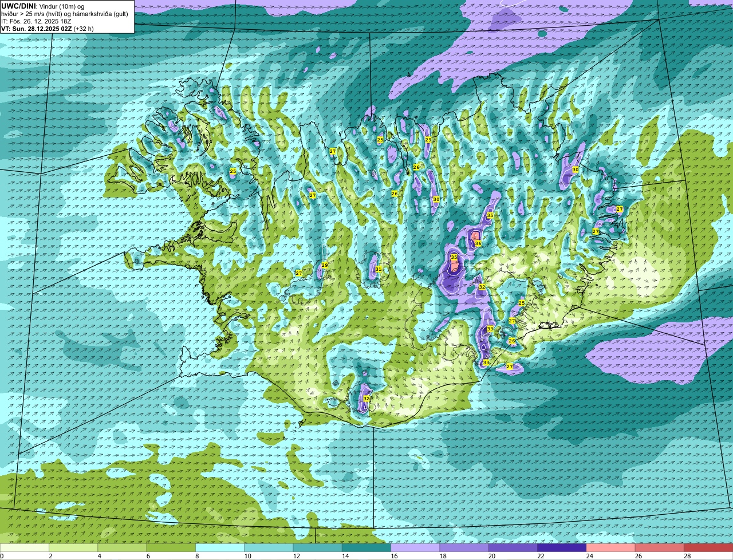Click the legend scale number 2
733x560 pixels.
point(50,556)
